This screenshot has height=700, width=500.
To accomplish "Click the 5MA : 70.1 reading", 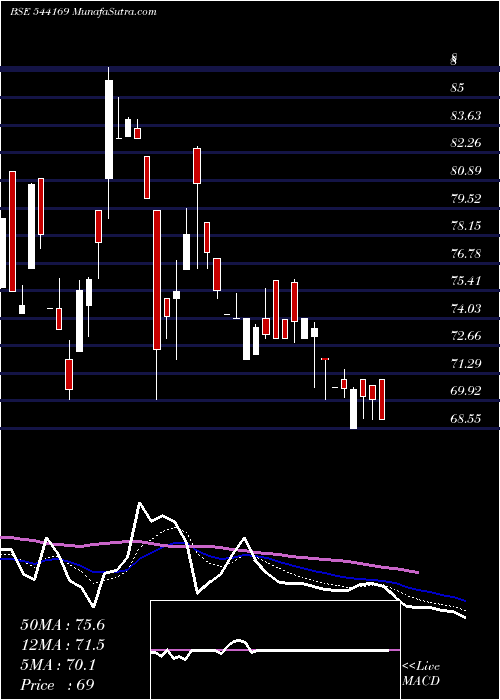I will (x=58, y=665).
